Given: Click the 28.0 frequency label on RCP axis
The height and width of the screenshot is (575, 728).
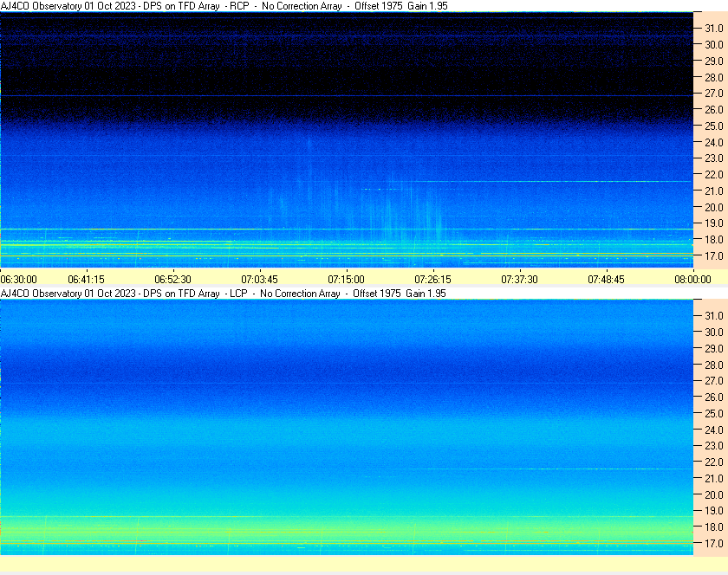Looking at the screenshot, I should click(714, 77).
